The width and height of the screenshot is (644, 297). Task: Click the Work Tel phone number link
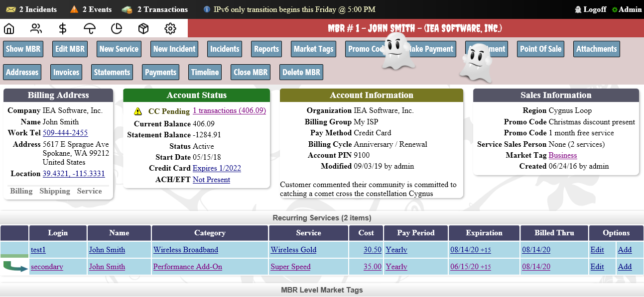tap(65, 133)
